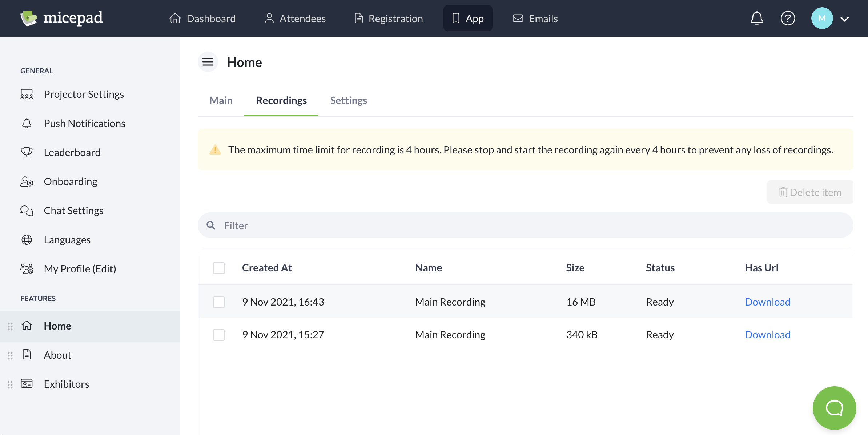The width and height of the screenshot is (868, 435).
Task: Select the 15:27 recording checkbox
Action: pos(219,335)
